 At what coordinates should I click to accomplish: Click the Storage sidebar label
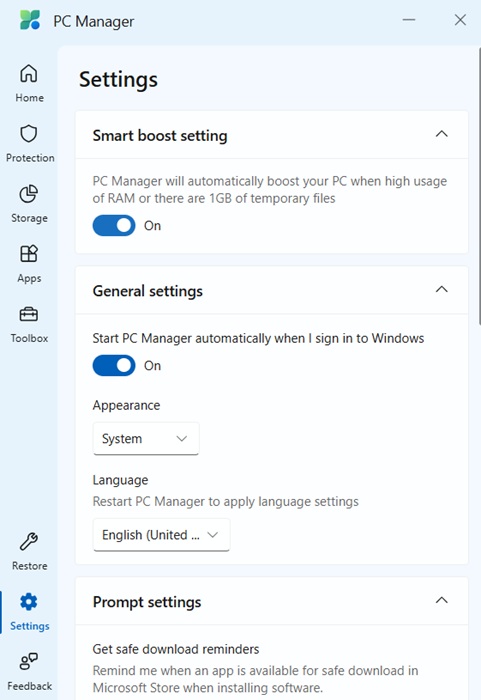tap(29, 218)
